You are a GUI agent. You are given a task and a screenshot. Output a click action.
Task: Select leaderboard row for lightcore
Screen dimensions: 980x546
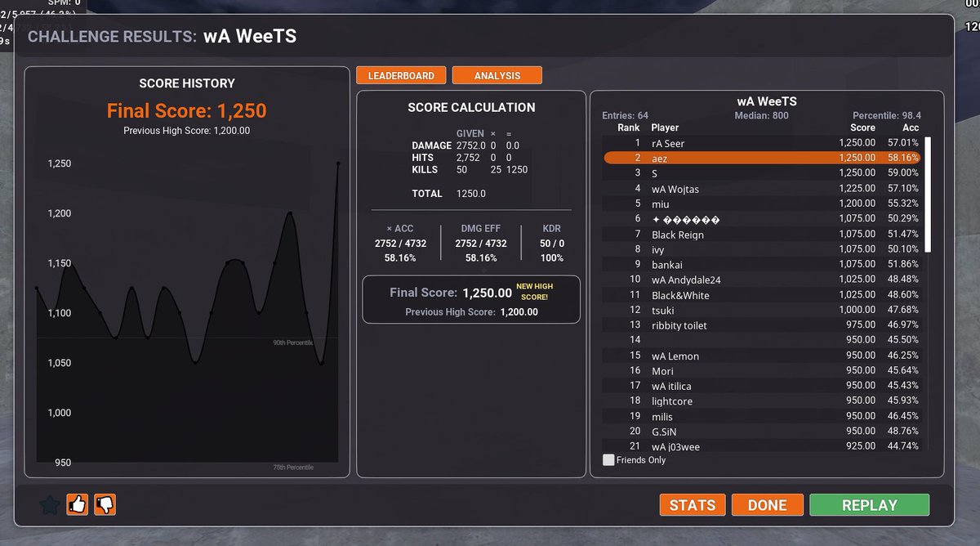coord(761,401)
